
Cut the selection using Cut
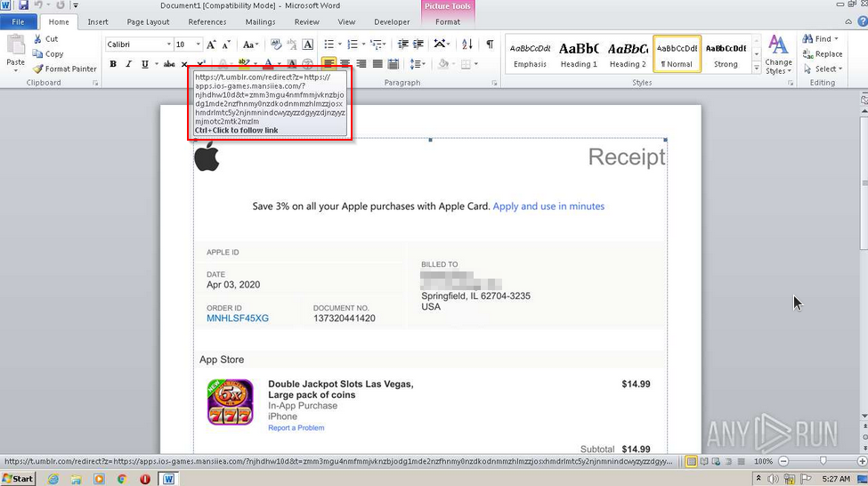click(x=45, y=39)
